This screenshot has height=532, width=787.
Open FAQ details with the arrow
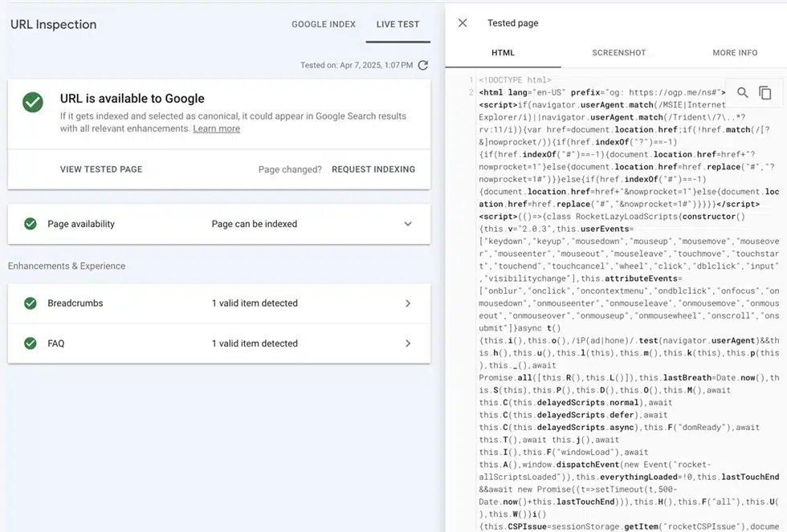[407, 343]
